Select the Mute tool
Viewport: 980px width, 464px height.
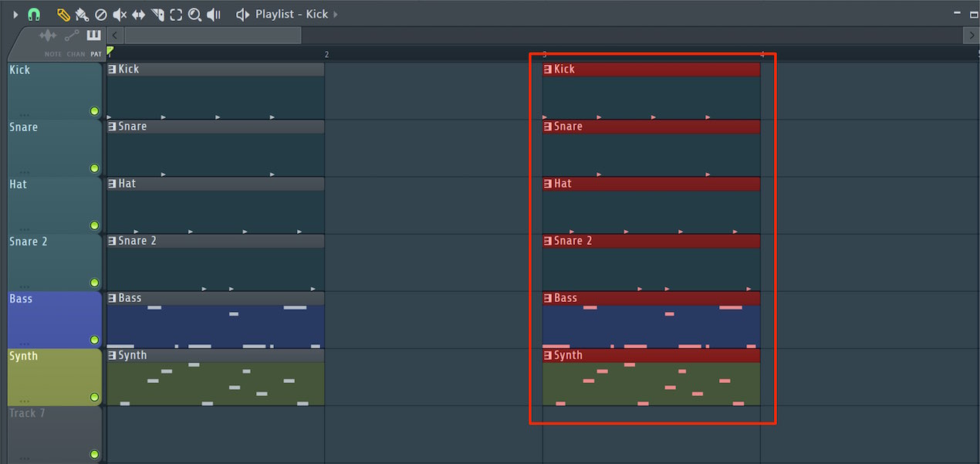tap(120, 14)
